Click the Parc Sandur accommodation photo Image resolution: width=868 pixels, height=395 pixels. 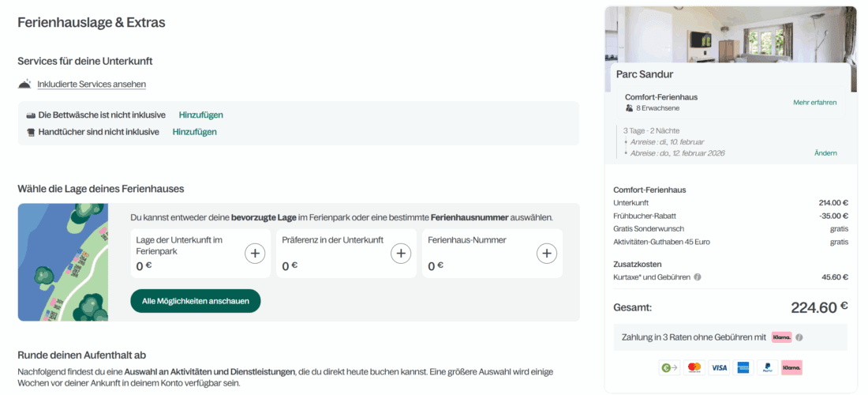pyautogui.click(x=730, y=34)
